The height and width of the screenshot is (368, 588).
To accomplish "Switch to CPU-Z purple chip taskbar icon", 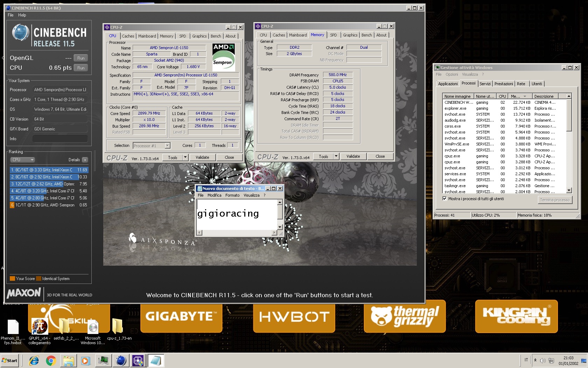I will [138, 361].
